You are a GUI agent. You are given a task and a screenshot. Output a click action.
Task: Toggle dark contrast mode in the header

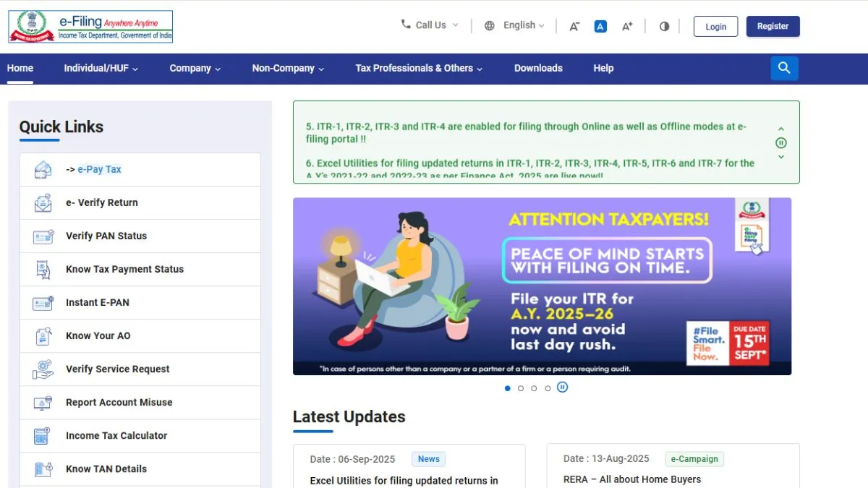pos(664,25)
